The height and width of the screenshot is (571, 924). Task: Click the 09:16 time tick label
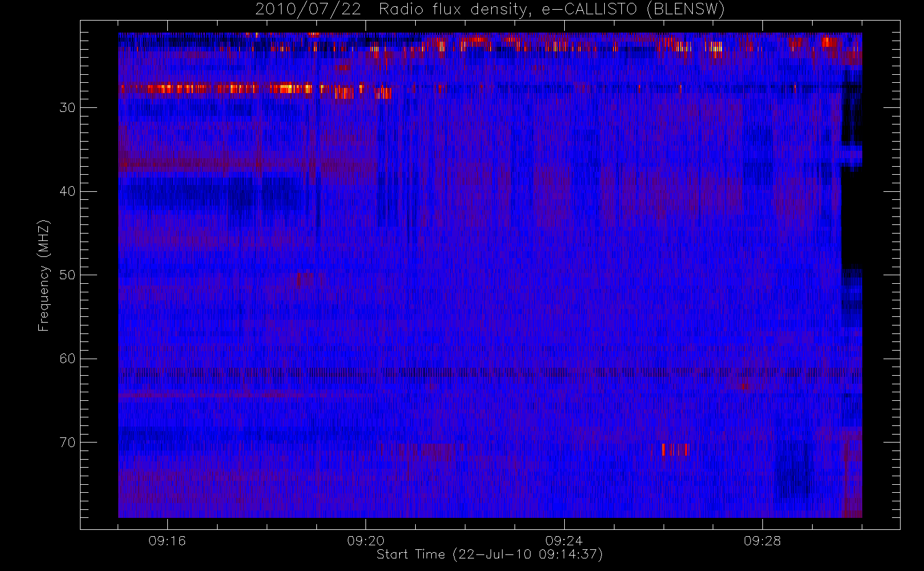167,541
